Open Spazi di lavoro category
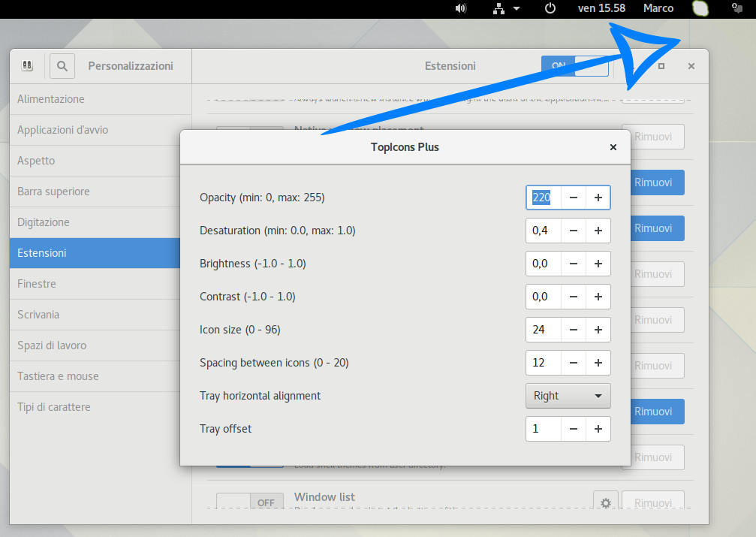 click(x=95, y=345)
